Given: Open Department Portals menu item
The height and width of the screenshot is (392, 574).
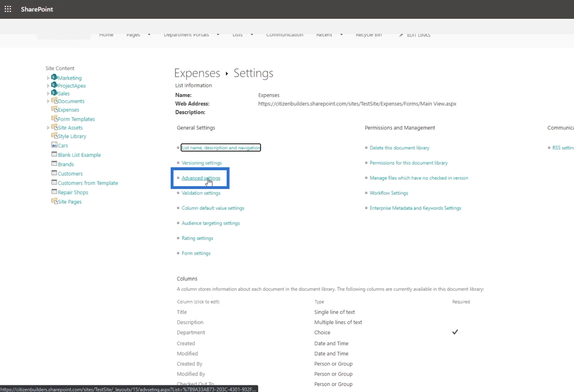Looking at the screenshot, I should (186, 35).
